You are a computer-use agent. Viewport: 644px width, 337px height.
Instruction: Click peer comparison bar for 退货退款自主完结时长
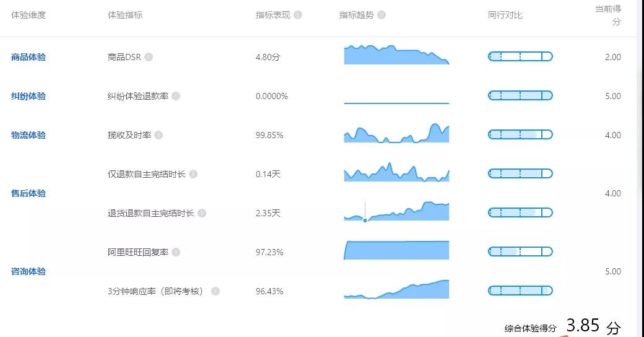(520, 213)
